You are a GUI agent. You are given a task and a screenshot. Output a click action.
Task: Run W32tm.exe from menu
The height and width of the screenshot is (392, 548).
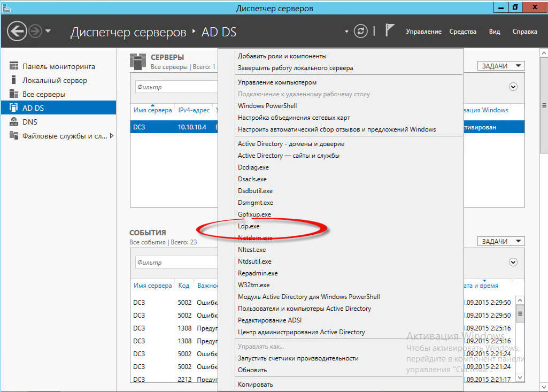(254, 285)
